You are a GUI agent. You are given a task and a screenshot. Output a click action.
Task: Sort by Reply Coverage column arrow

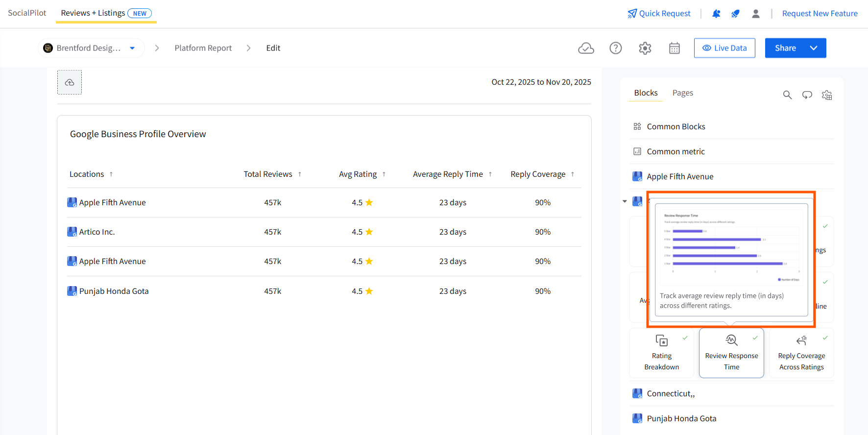coord(573,174)
